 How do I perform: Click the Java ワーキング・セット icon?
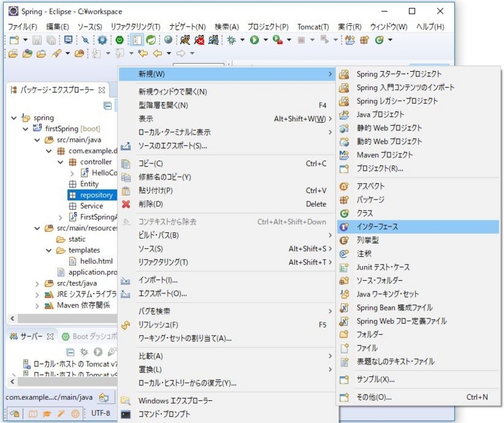344,294
